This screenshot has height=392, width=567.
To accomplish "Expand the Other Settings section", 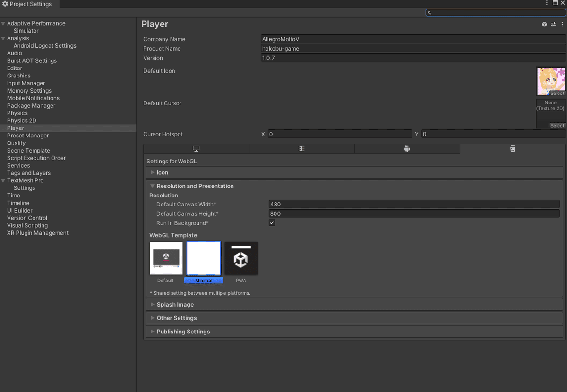I will 354,318.
